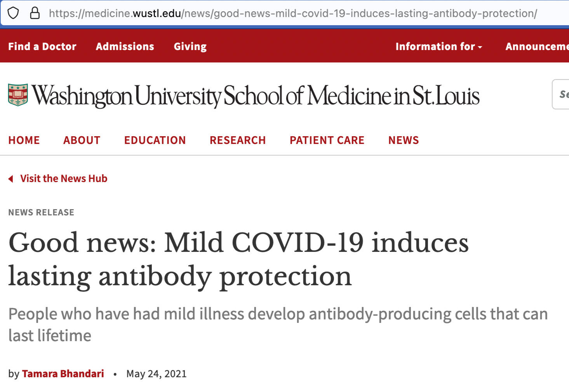Open the Giving link
The height and width of the screenshot is (392, 569).
[190, 47]
